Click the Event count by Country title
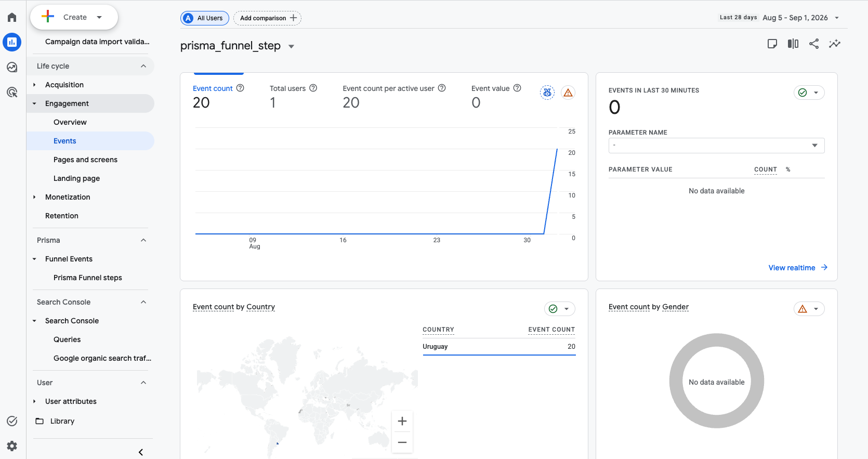The image size is (868, 459). tap(234, 307)
